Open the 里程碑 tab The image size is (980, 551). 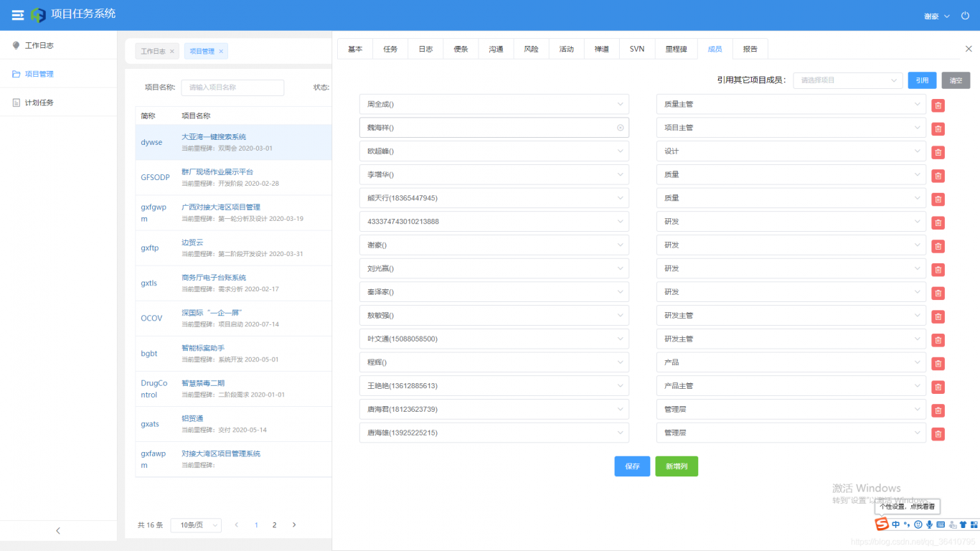676,49
